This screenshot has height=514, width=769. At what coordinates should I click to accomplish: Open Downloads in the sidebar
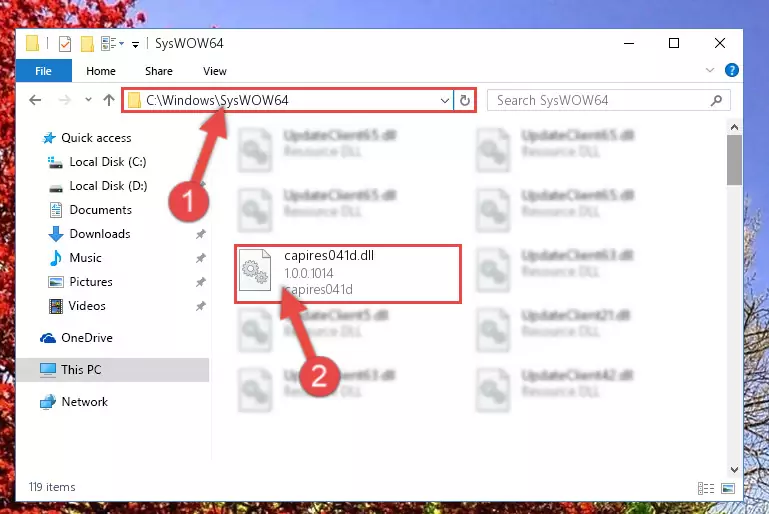click(x=100, y=234)
